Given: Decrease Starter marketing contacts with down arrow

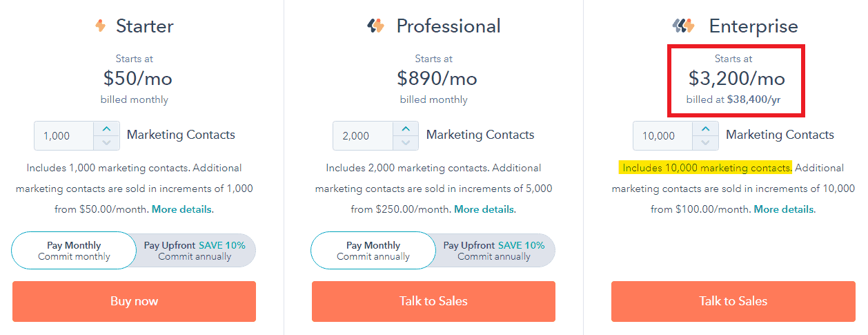Looking at the screenshot, I should (x=106, y=143).
